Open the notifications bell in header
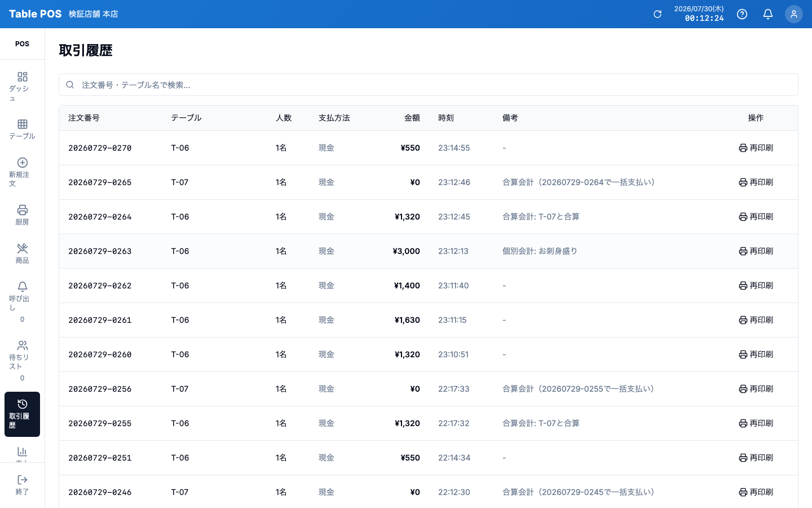This screenshot has height=508, width=812. [x=768, y=14]
